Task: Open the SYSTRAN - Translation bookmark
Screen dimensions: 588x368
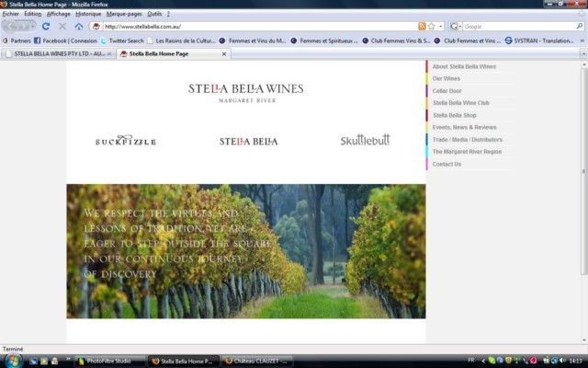Action: (539, 40)
